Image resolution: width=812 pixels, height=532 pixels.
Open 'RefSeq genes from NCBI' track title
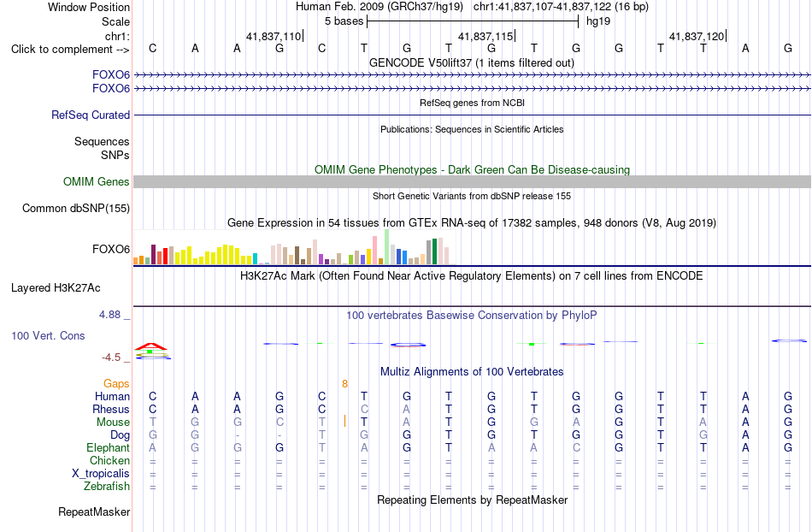[x=472, y=103]
